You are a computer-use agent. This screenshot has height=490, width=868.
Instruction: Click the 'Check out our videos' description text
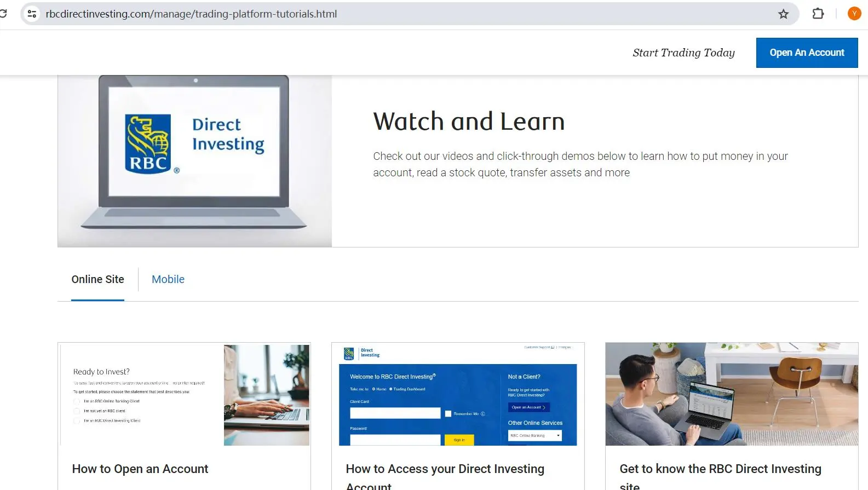(580, 164)
